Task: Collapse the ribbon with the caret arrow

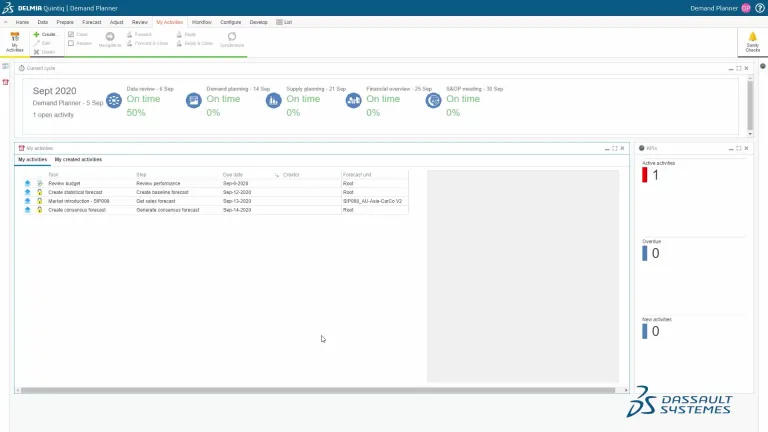Action: 5,22
